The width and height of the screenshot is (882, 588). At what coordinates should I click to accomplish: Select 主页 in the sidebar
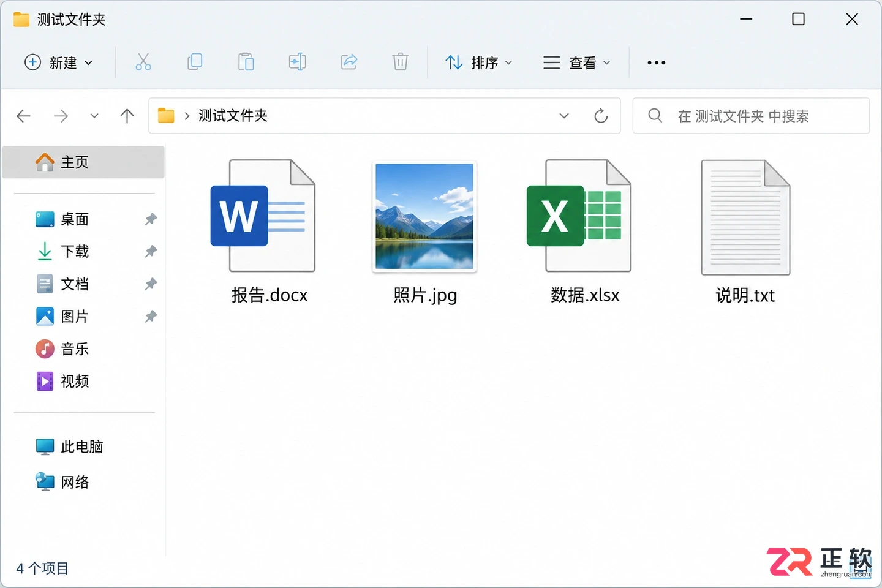(x=83, y=162)
